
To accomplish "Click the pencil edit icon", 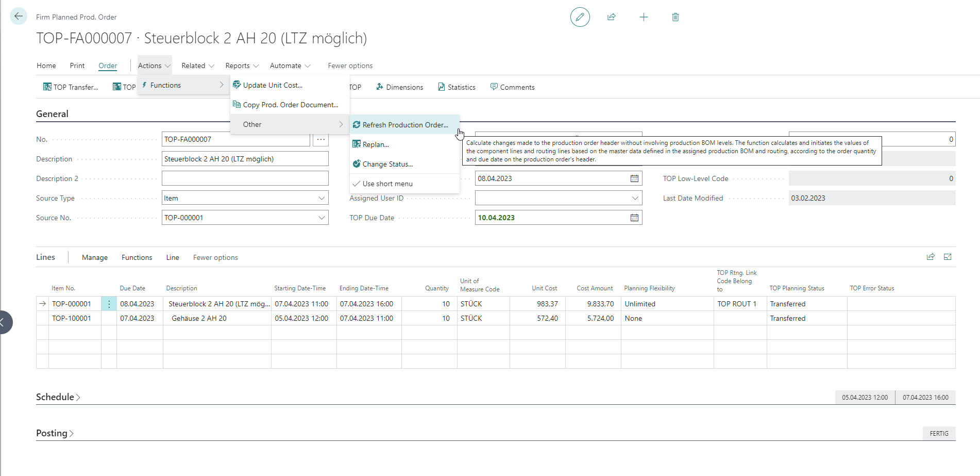I will tap(580, 17).
